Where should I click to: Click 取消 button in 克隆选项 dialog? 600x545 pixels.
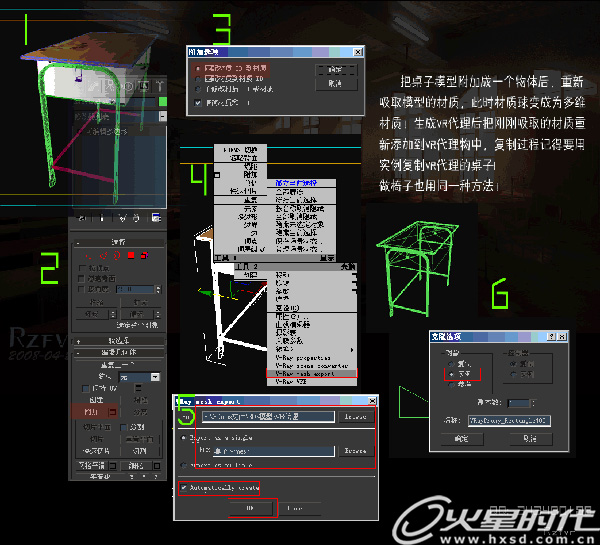click(x=531, y=439)
